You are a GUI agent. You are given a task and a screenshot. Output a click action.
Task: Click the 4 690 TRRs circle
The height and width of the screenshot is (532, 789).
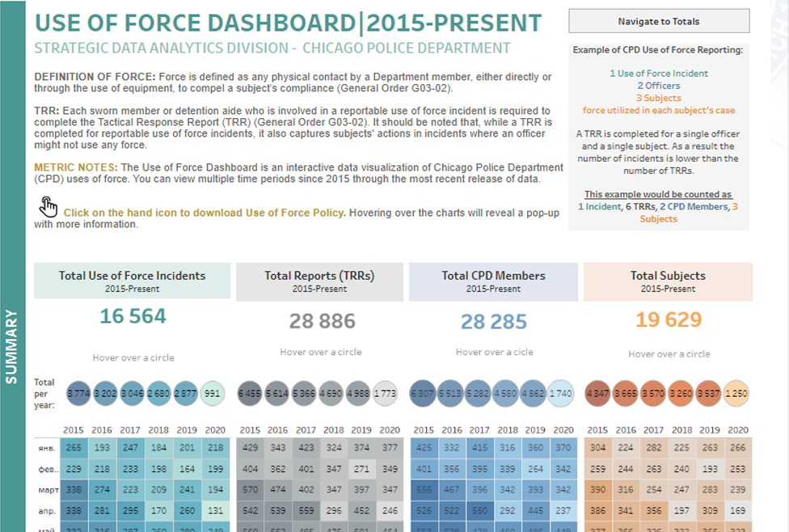pos(331,394)
